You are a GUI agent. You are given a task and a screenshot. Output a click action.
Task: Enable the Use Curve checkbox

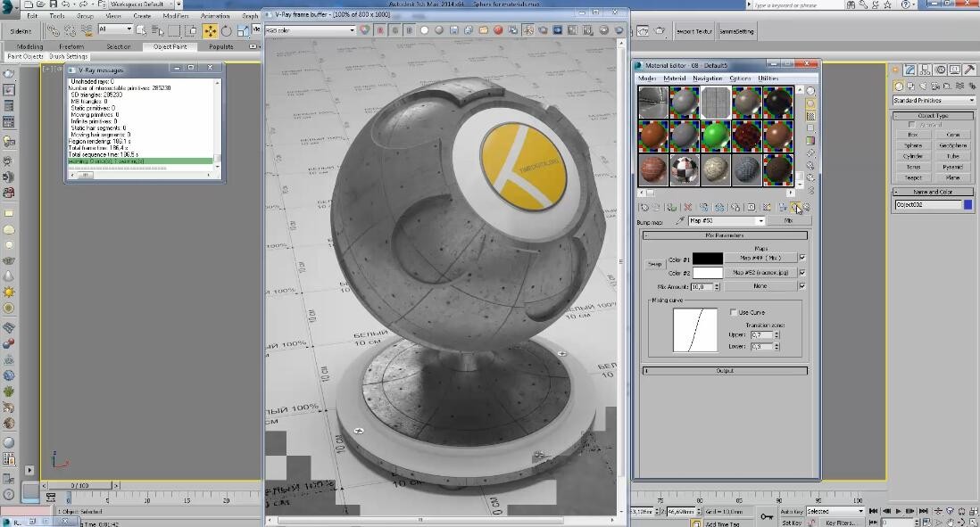pyautogui.click(x=734, y=312)
